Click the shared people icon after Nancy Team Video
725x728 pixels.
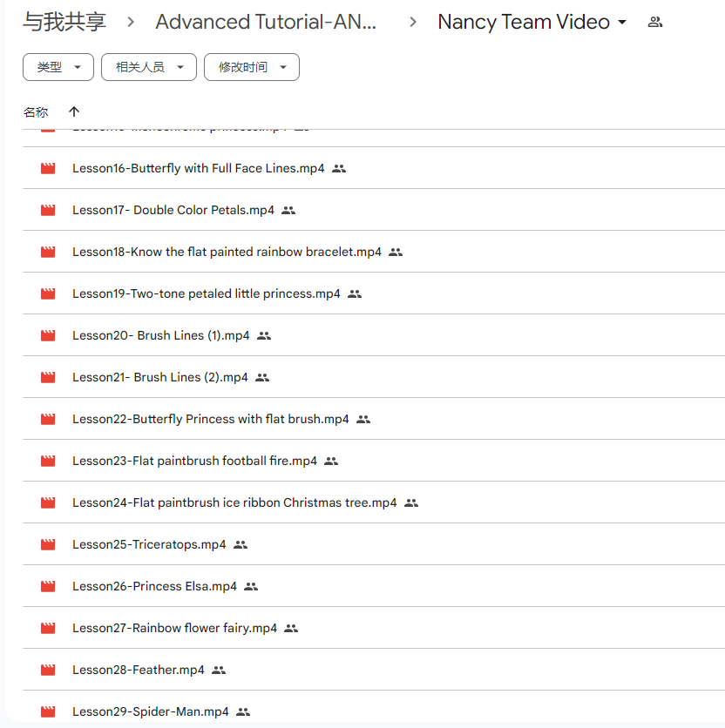click(655, 23)
